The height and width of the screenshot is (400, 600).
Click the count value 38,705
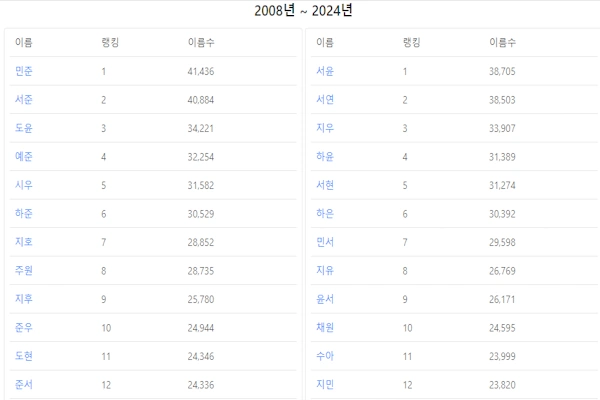pyautogui.click(x=502, y=72)
